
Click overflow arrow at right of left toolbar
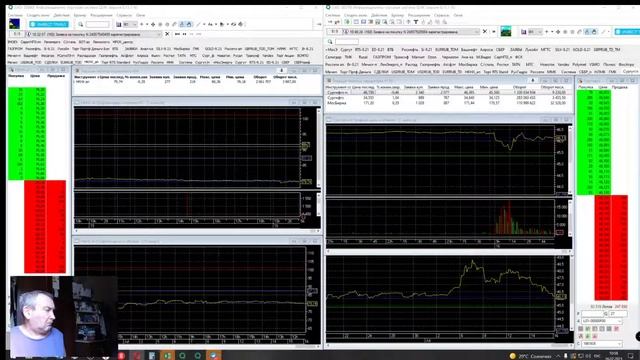(319, 24)
